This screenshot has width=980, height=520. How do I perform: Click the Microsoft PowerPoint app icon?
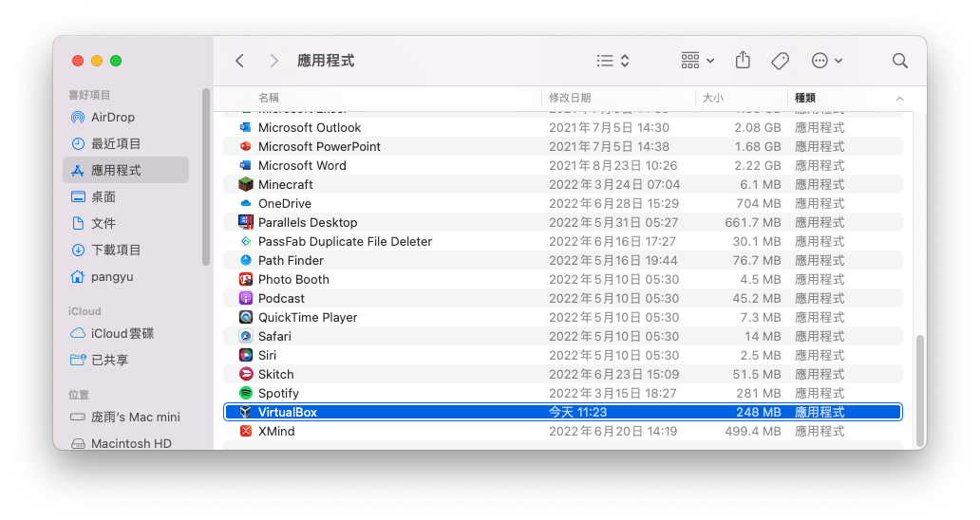click(246, 146)
